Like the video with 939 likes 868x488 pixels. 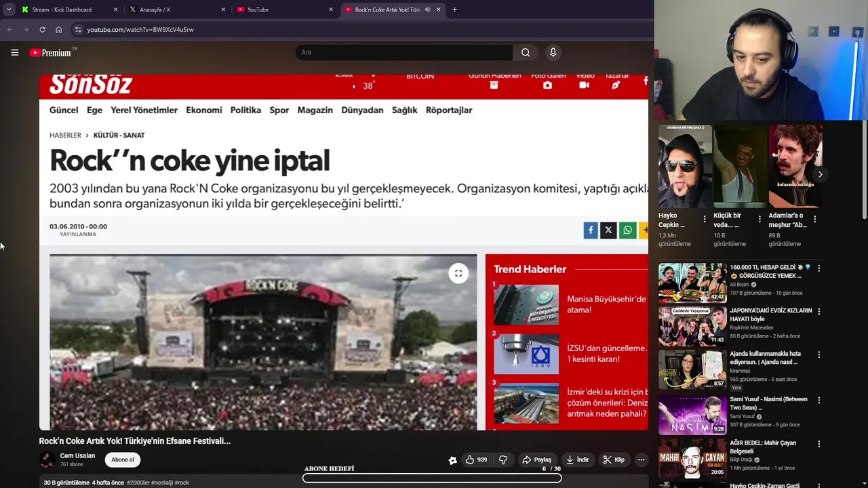click(476, 460)
